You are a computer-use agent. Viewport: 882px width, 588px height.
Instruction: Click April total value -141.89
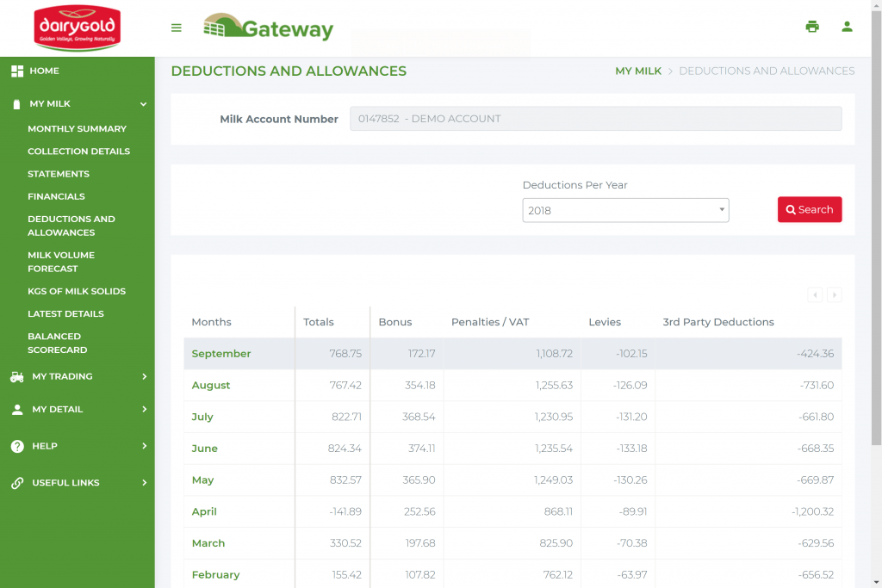click(x=345, y=511)
